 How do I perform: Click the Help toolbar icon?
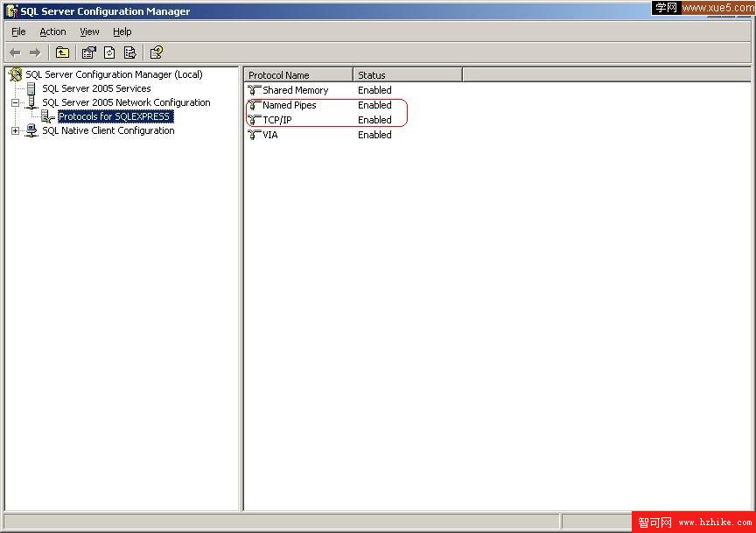click(157, 53)
